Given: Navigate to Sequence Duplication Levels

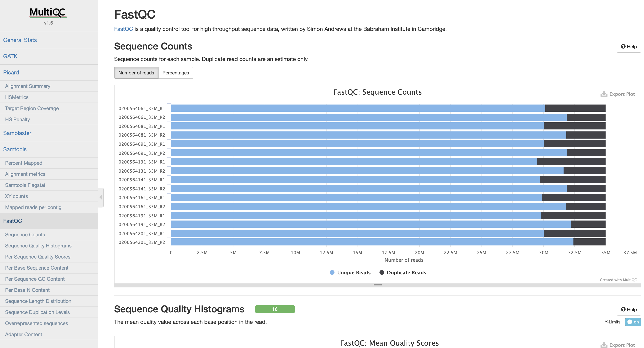Looking at the screenshot, I should click(49, 312).
